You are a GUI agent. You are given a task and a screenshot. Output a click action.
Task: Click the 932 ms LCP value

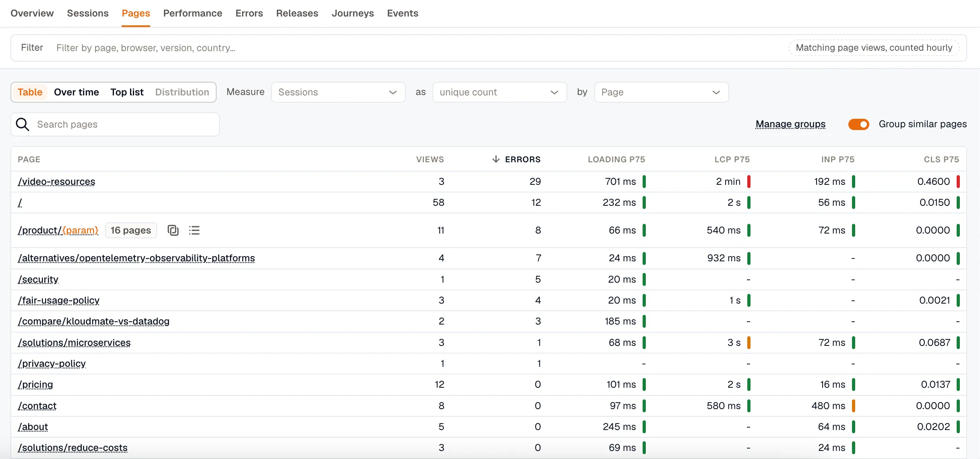[724, 258]
